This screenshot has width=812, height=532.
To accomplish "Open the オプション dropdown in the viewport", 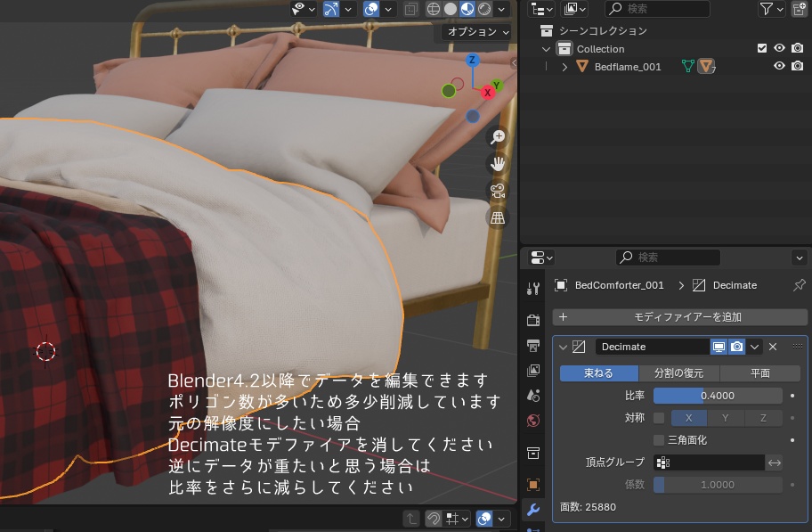I will point(475,31).
